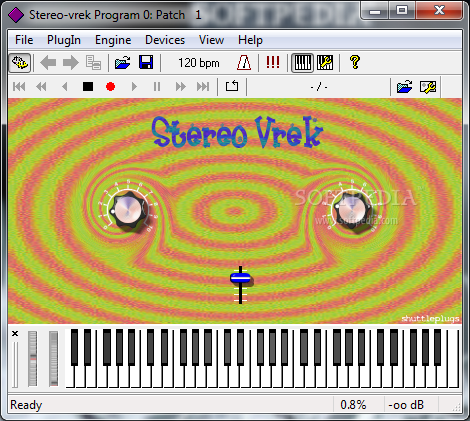The image size is (470, 421).
Task: Click the left rotary knob
Action: pyautogui.click(x=128, y=210)
